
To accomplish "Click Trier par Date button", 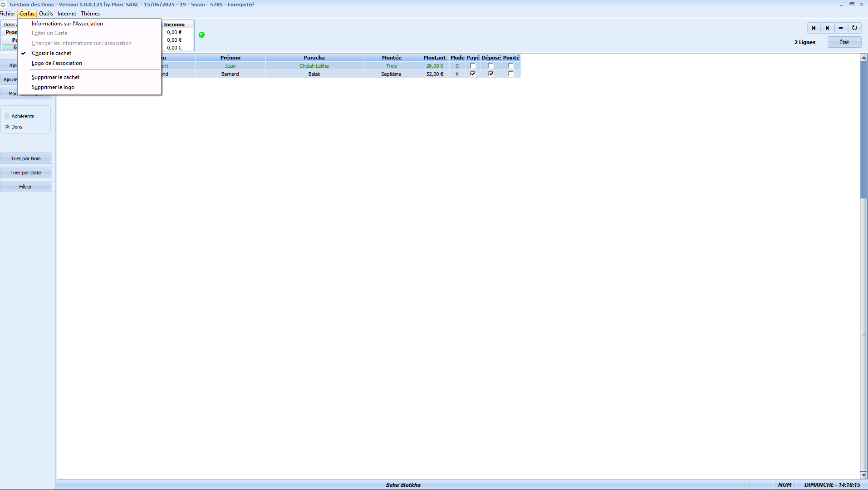I will pyautogui.click(x=26, y=173).
